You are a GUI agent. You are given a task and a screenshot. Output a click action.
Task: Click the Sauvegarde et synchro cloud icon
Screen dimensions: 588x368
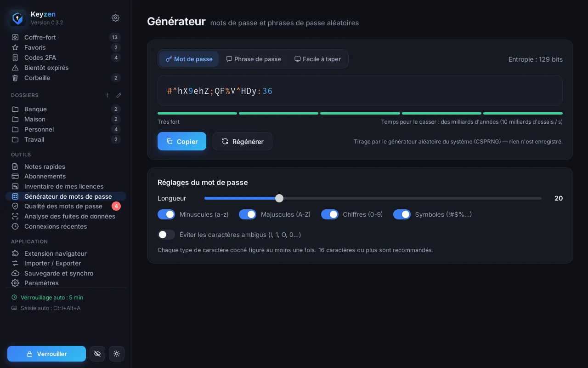click(15, 273)
